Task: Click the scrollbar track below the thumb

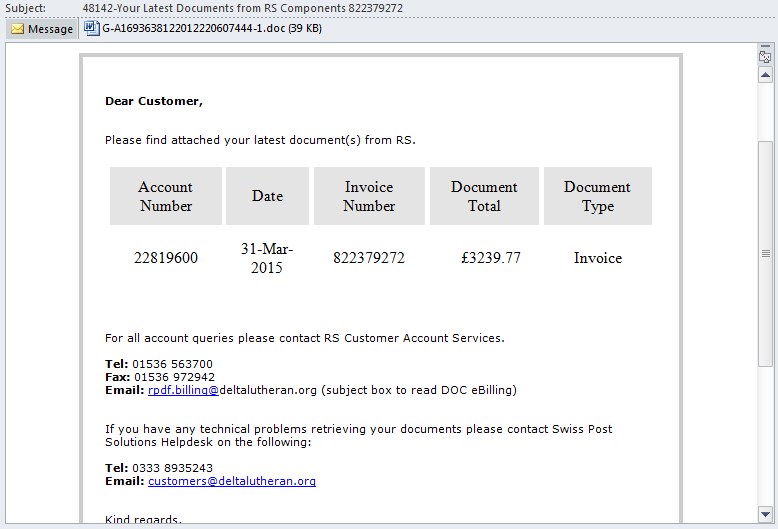Action: [x=765, y=440]
